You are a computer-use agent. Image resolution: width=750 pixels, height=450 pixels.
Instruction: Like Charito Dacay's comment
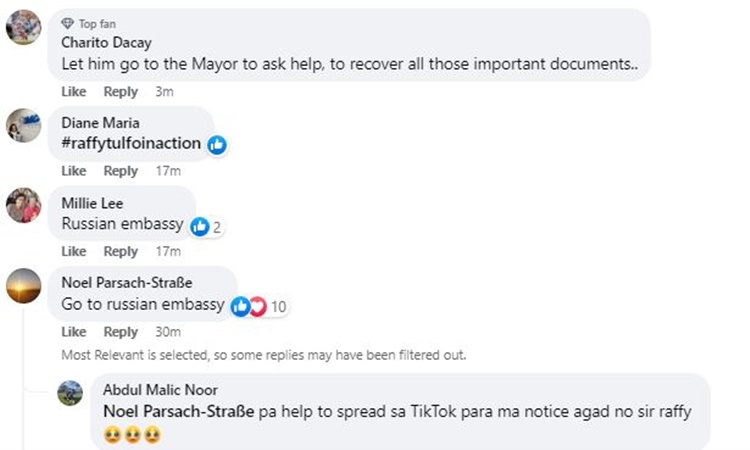click(74, 92)
